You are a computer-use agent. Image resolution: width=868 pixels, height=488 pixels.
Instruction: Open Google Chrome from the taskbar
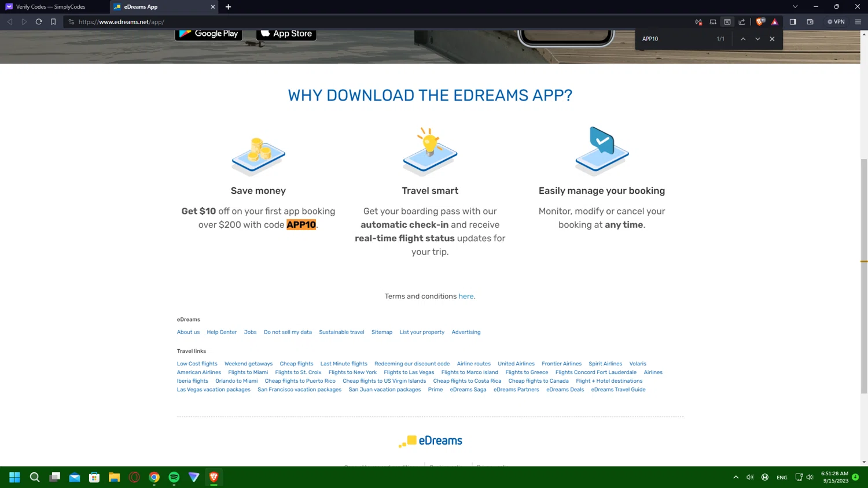point(154,477)
